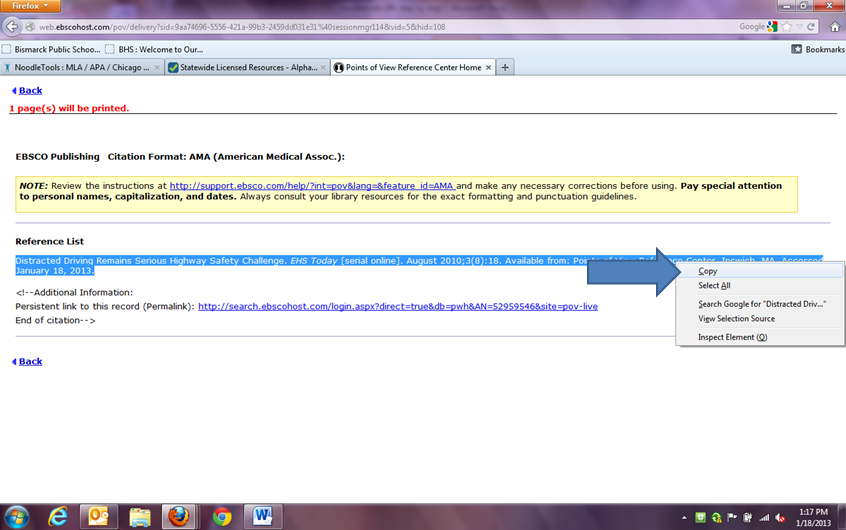Open Windows Explorer folder icon

click(140, 517)
